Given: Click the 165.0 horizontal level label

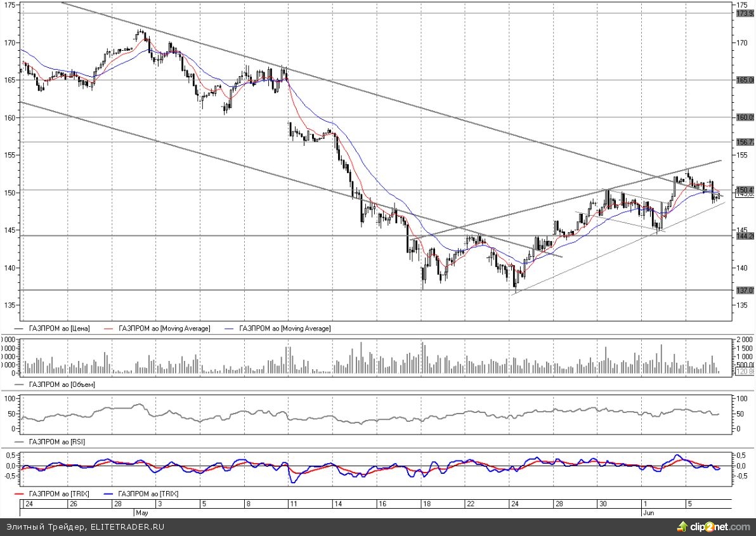Looking at the screenshot, I should pos(744,80).
